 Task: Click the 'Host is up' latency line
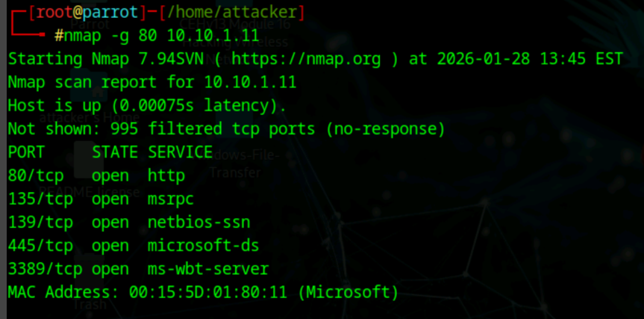[x=146, y=105]
